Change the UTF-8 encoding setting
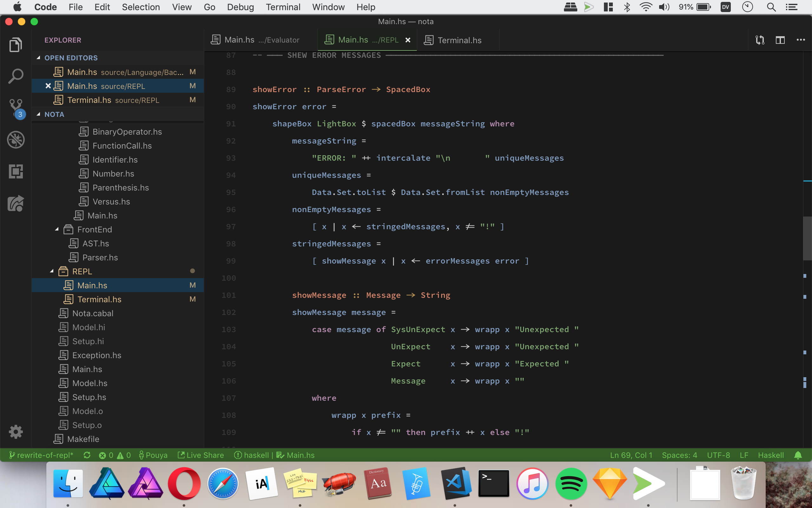This screenshot has width=812, height=508. tap(718, 455)
